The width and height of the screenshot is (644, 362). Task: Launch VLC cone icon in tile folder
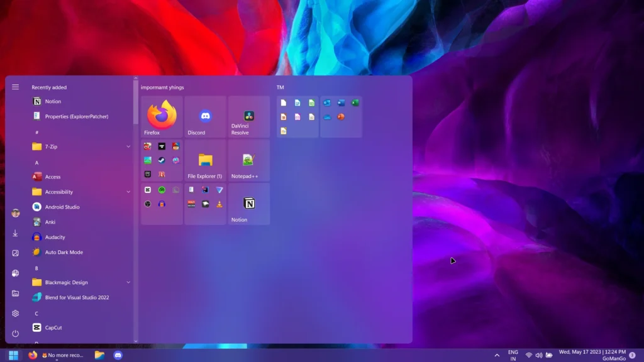[219, 204]
